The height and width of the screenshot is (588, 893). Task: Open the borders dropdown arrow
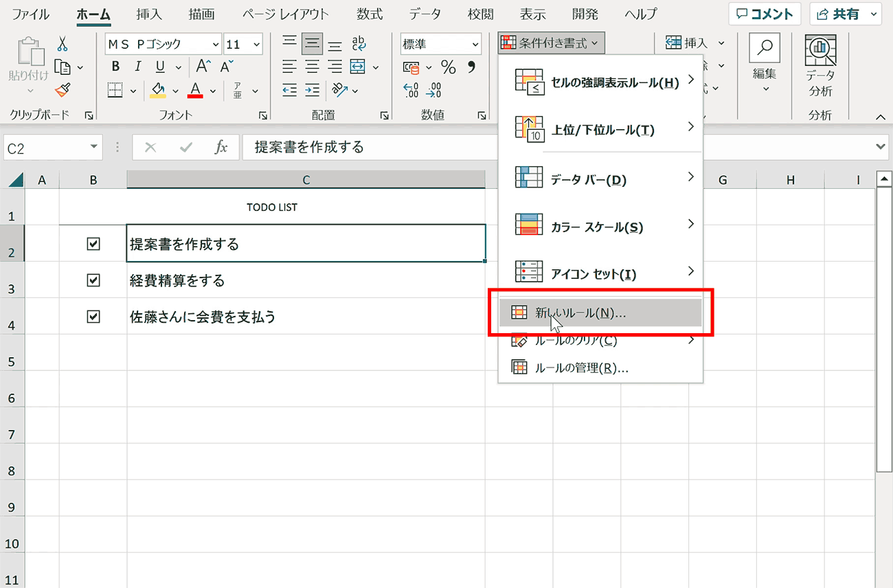coord(133,91)
